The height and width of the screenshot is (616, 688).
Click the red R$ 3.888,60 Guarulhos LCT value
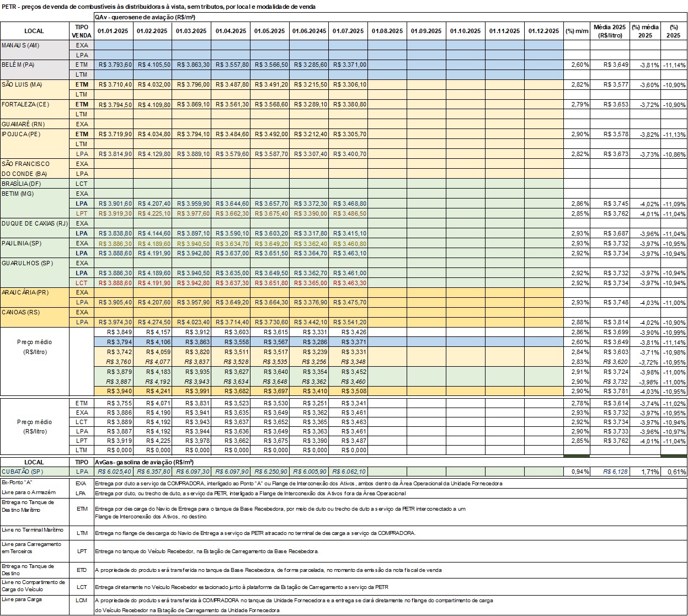click(114, 283)
